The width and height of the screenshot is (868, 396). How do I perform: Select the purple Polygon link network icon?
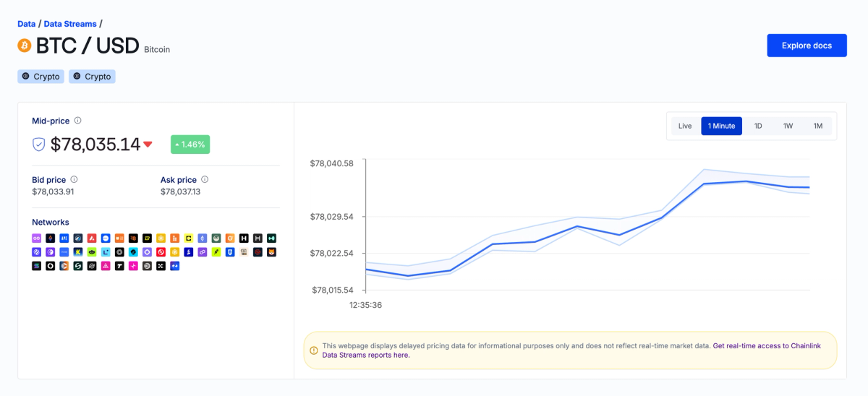pos(202,252)
